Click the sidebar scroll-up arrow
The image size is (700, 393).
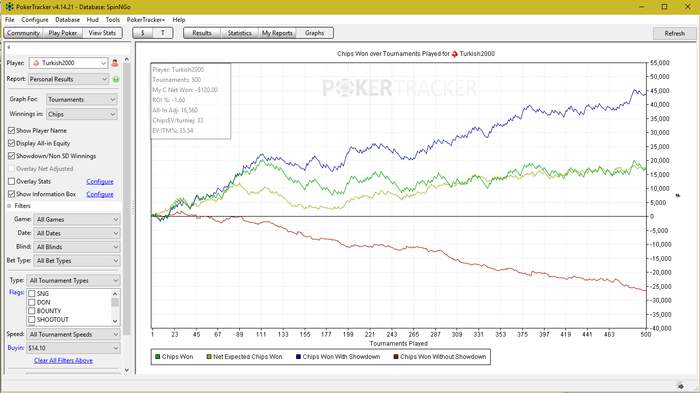pos(127,59)
